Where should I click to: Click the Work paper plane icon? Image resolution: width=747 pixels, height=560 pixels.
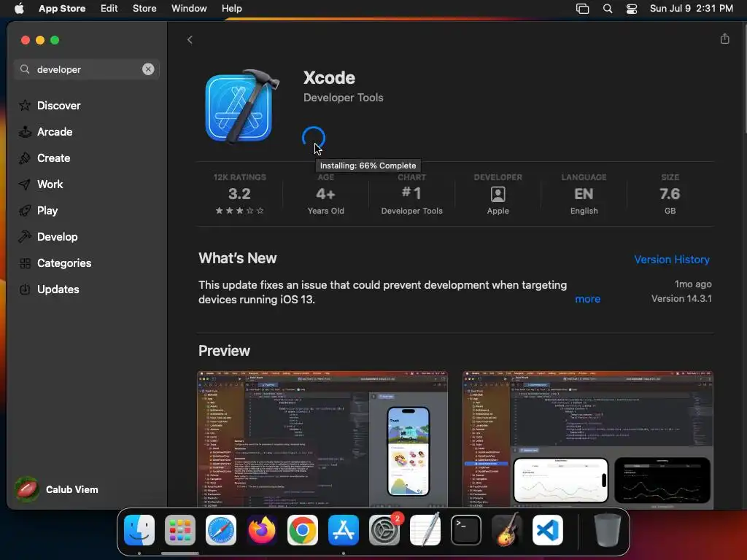tap(25, 184)
